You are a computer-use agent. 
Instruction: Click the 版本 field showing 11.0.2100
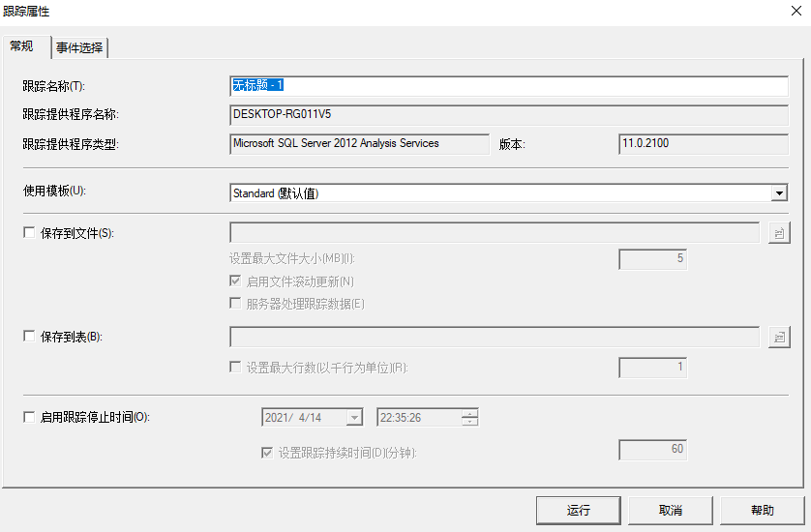(x=704, y=144)
